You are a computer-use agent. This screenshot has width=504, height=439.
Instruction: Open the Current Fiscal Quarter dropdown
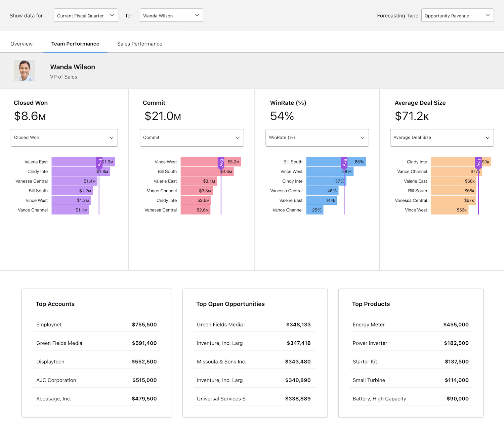coord(86,15)
